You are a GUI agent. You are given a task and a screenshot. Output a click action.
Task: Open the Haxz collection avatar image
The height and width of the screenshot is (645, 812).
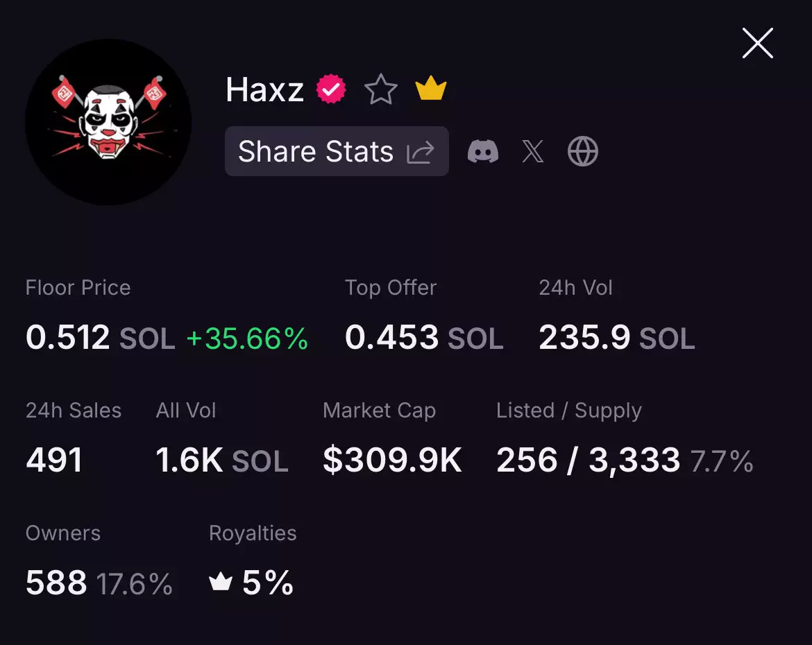click(108, 122)
